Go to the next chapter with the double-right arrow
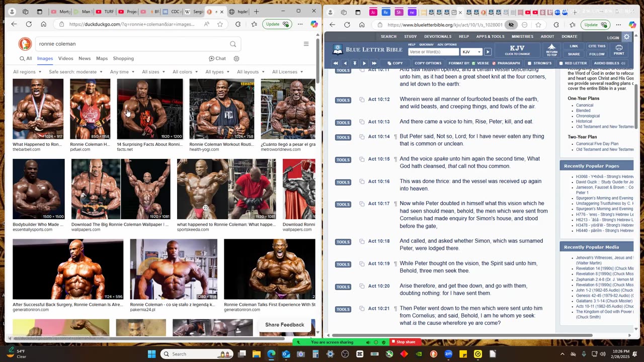This screenshot has height=362, width=644. 374,63
